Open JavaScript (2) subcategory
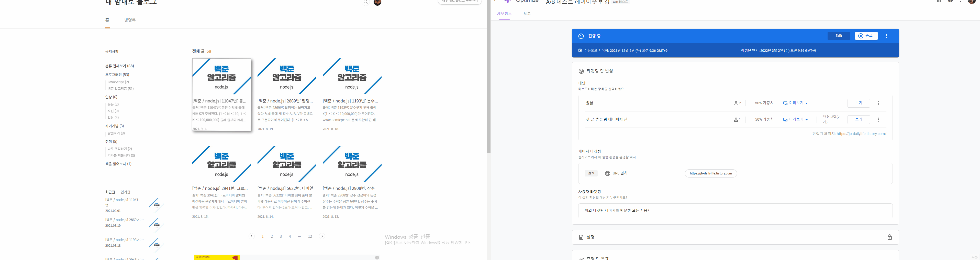The height and width of the screenshot is (260, 980). click(118, 82)
